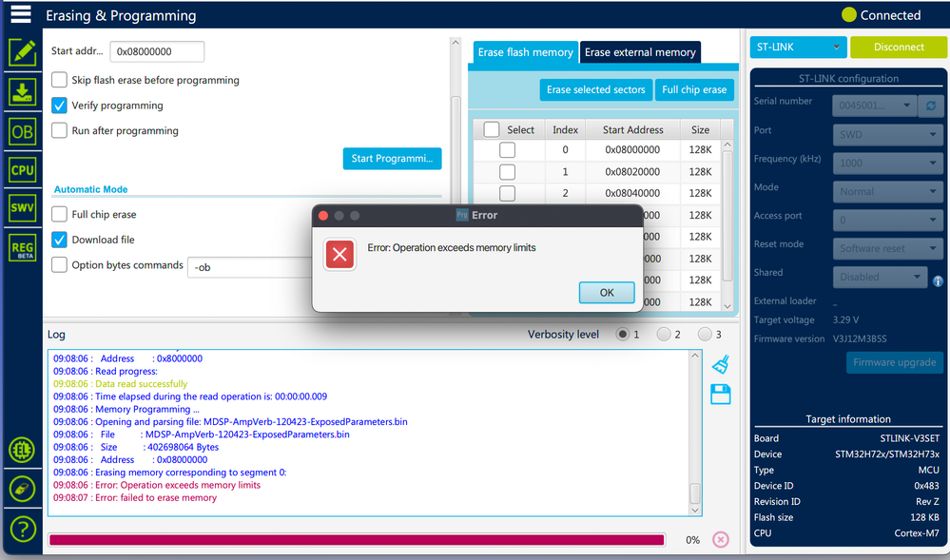Viewport: 950px width, 560px height.
Task: Enable Run after programming
Action: tap(59, 130)
